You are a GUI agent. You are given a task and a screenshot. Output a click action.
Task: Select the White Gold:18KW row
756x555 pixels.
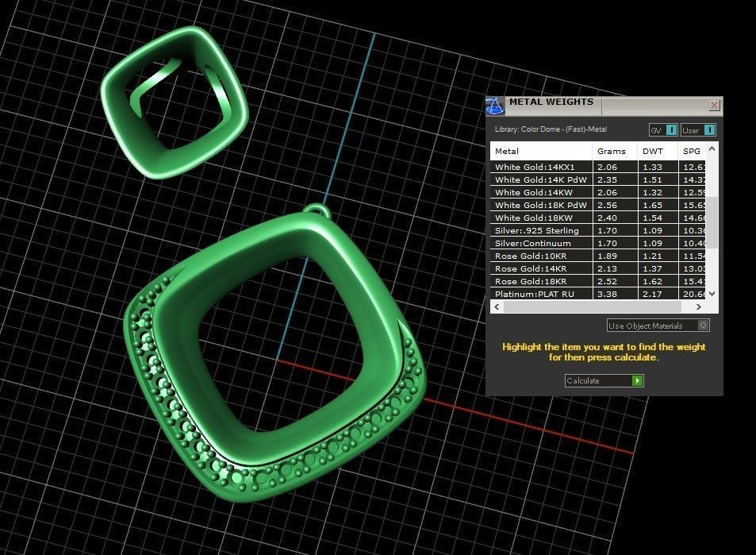tap(598, 218)
